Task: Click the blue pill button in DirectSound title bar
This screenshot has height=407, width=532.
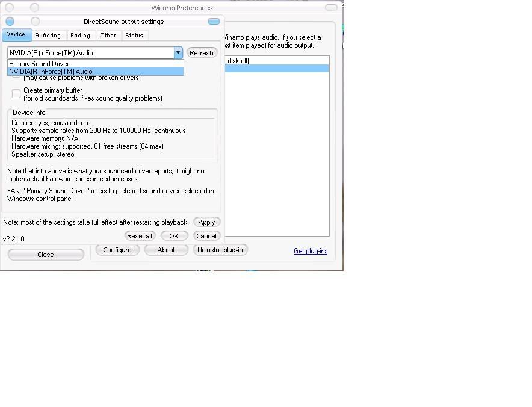Action: pos(214,22)
